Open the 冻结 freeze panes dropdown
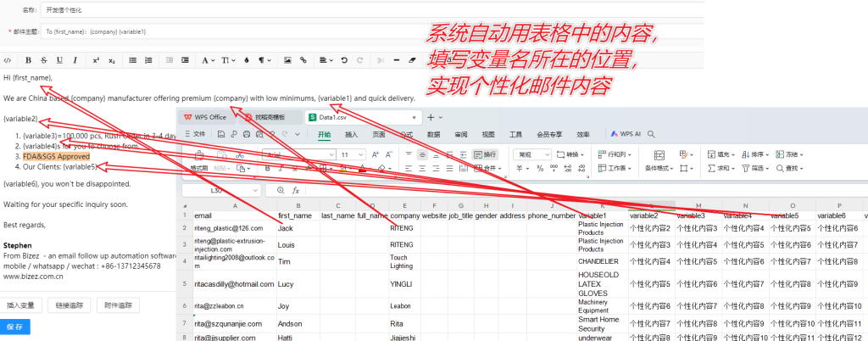868x341 pixels. coord(790,155)
